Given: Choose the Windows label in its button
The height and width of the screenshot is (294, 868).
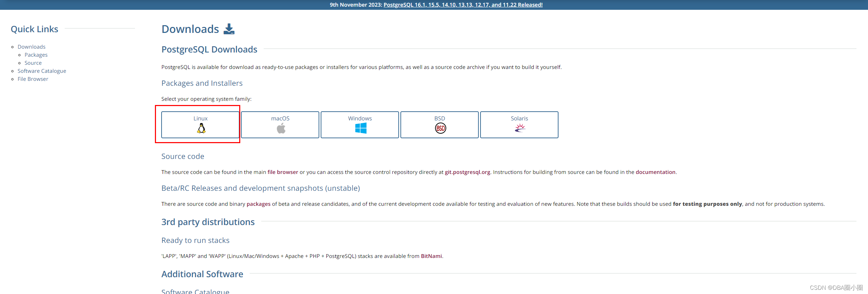Looking at the screenshot, I should coord(360,118).
